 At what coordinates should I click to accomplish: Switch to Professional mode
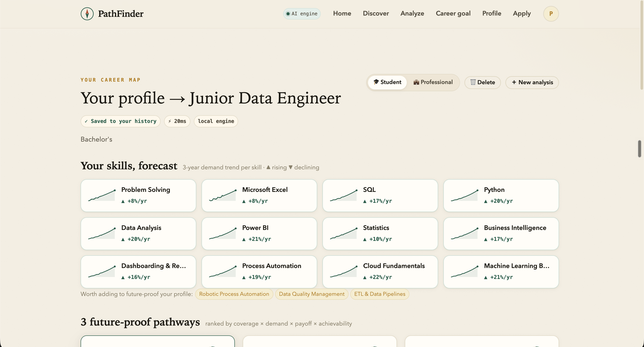433,82
